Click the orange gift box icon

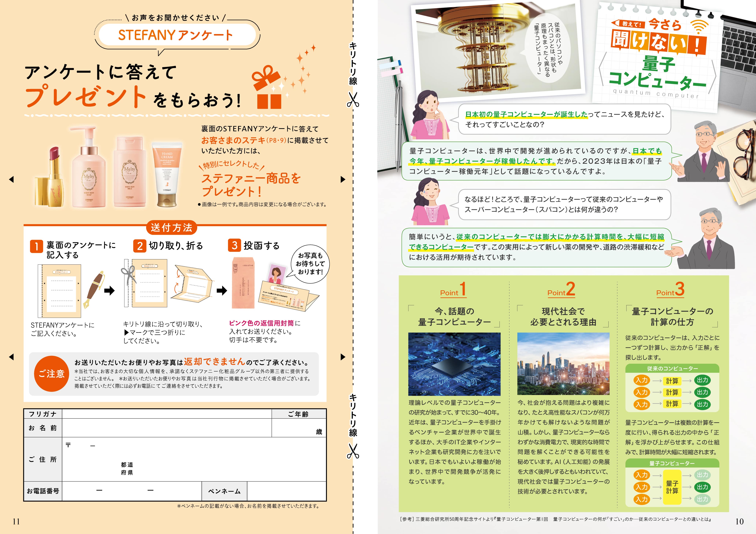(x=267, y=87)
